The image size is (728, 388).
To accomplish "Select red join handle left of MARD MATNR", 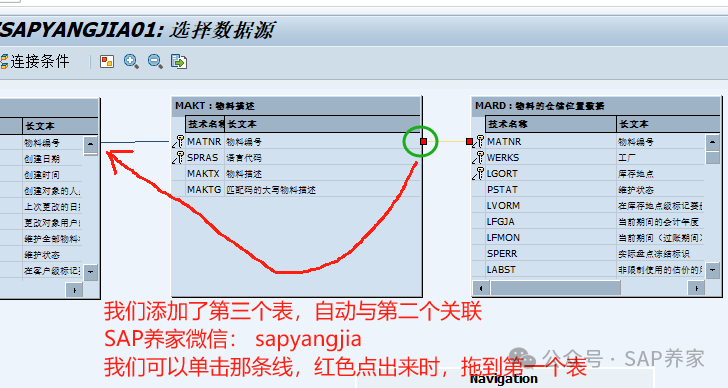I will tap(469, 141).
